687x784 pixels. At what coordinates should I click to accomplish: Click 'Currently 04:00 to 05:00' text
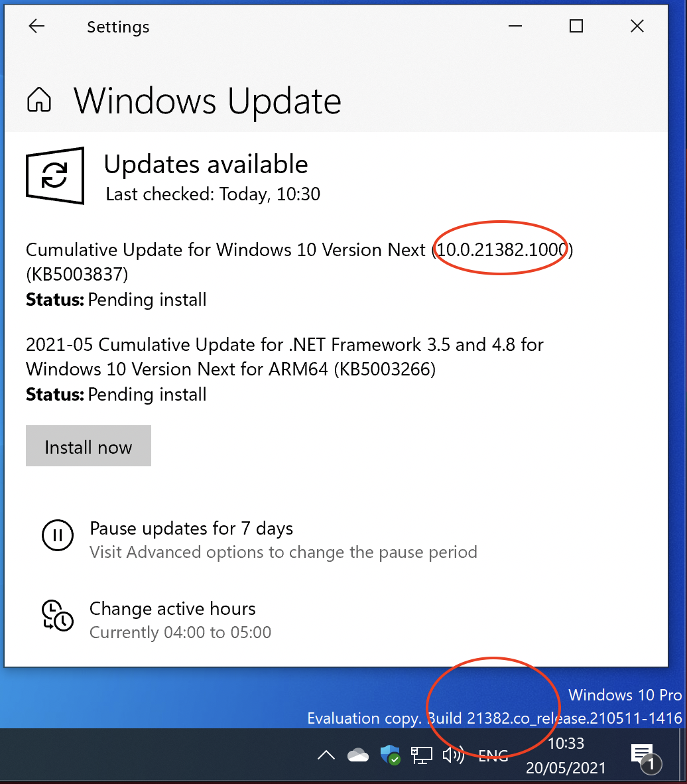pyautogui.click(x=180, y=633)
